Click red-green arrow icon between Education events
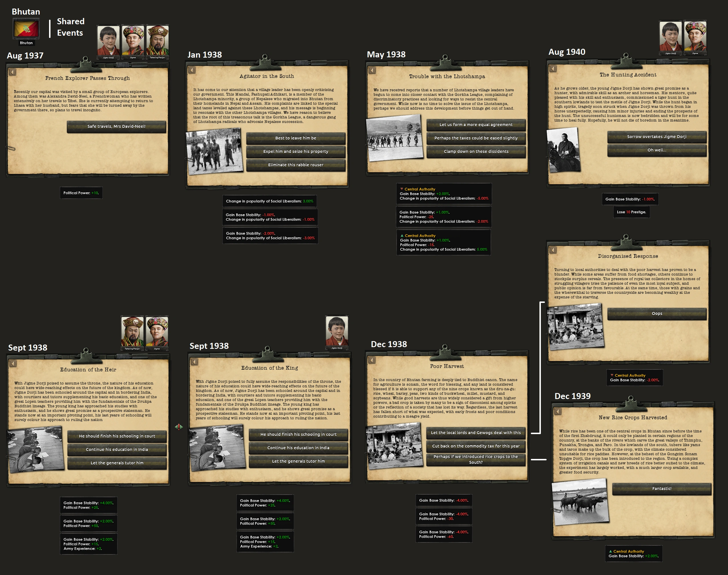Image resolution: width=728 pixels, height=575 pixels. (x=179, y=427)
